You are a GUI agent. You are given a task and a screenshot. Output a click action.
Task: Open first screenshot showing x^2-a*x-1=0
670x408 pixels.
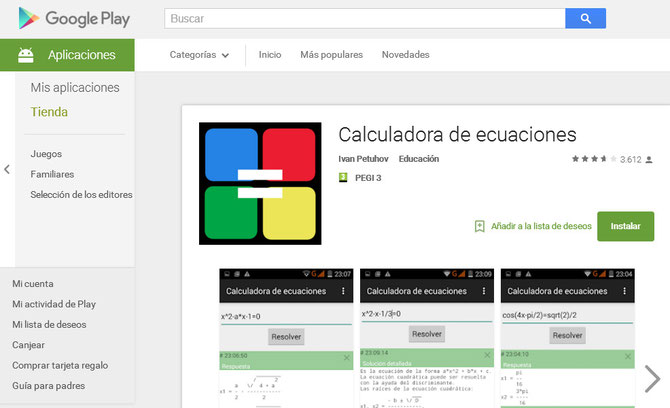point(286,338)
